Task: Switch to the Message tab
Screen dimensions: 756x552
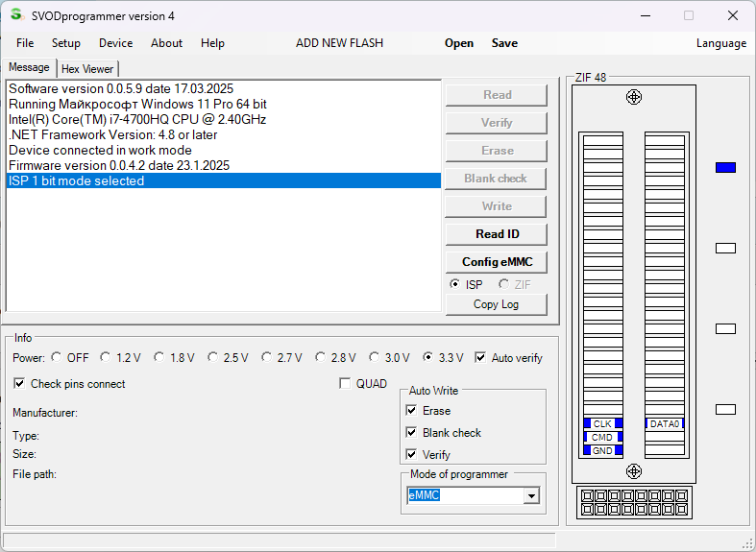Action: [x=29, y=67]
